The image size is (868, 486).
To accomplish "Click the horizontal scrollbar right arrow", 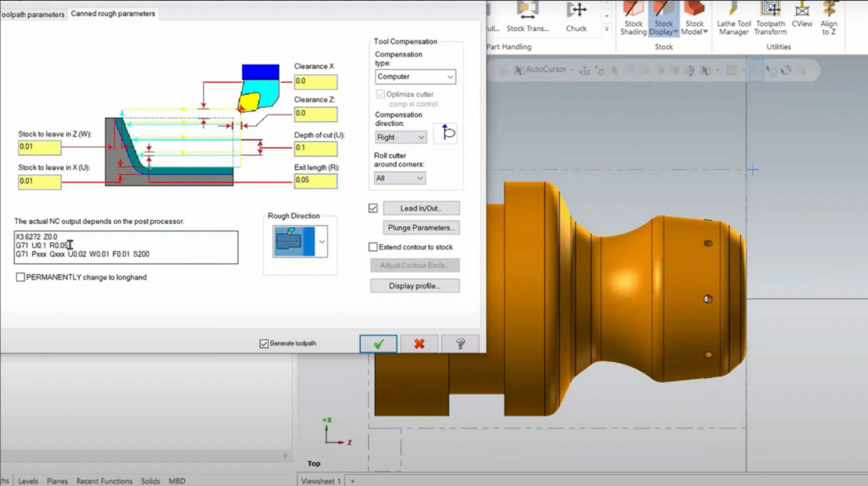I will (286, 455).
